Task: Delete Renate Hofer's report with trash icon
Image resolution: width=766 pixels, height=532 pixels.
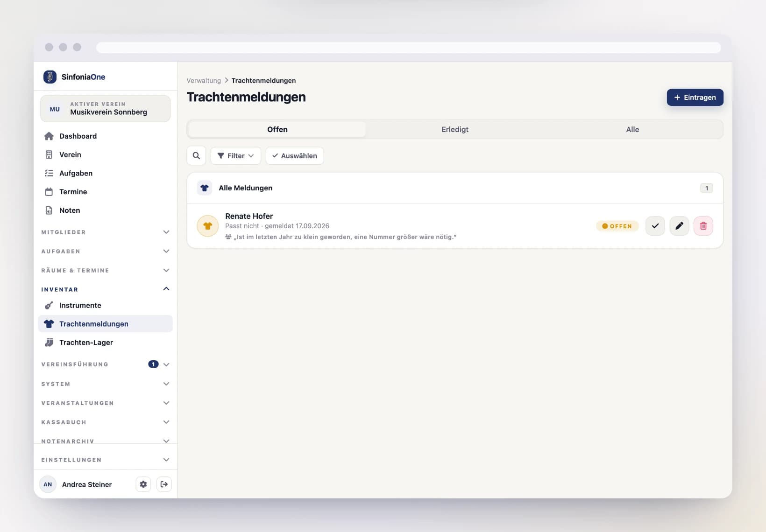Action: click(x=703, y=226)
